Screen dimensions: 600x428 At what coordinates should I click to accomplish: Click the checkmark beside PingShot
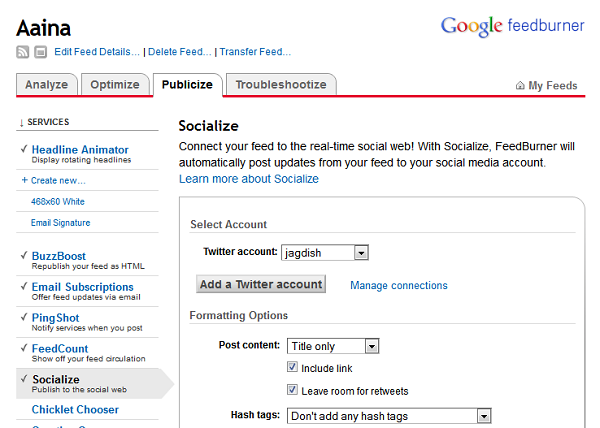pos(24,317)
